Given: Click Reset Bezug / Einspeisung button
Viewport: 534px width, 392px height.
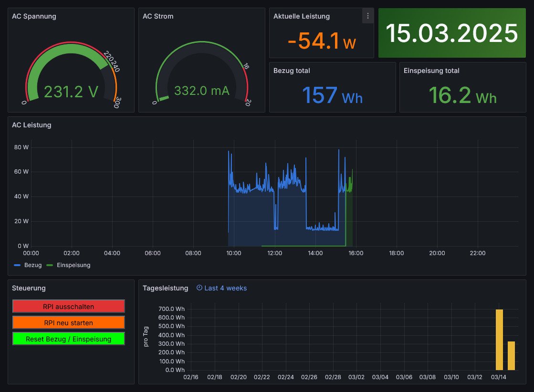Looking at the screenshot, I should [x=68, y=339].
